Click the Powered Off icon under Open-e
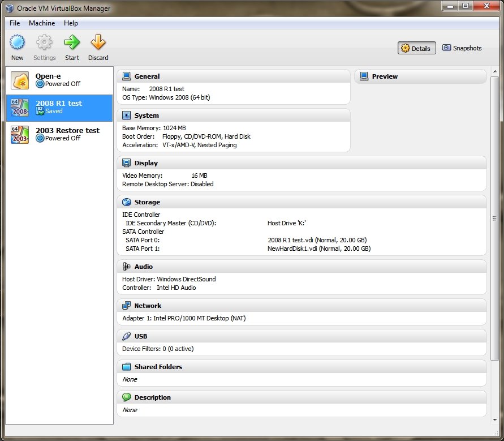 (40, 84)
